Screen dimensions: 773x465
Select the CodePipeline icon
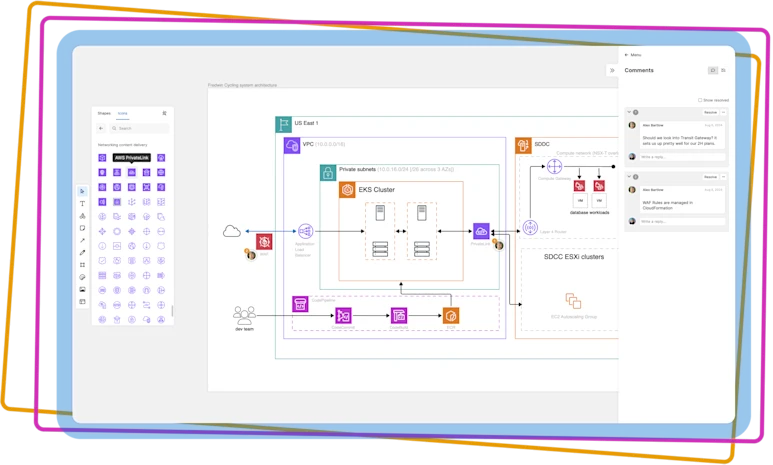click(x=300, y=304)
